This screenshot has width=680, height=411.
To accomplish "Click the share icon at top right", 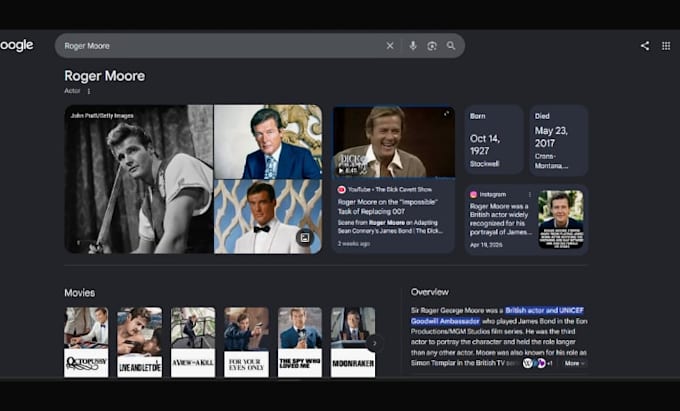I will click(645, 46).
